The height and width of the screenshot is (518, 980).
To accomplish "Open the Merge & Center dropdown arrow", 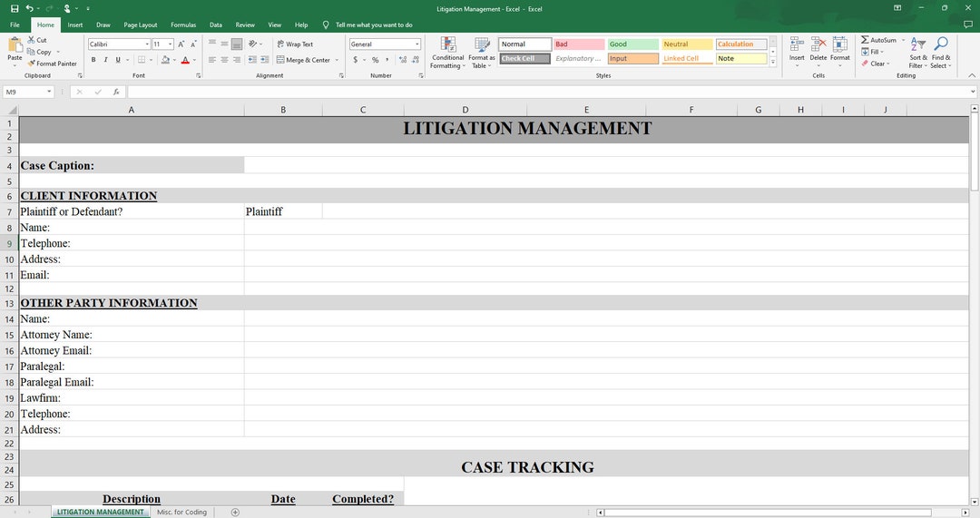I will click(337, 60).
